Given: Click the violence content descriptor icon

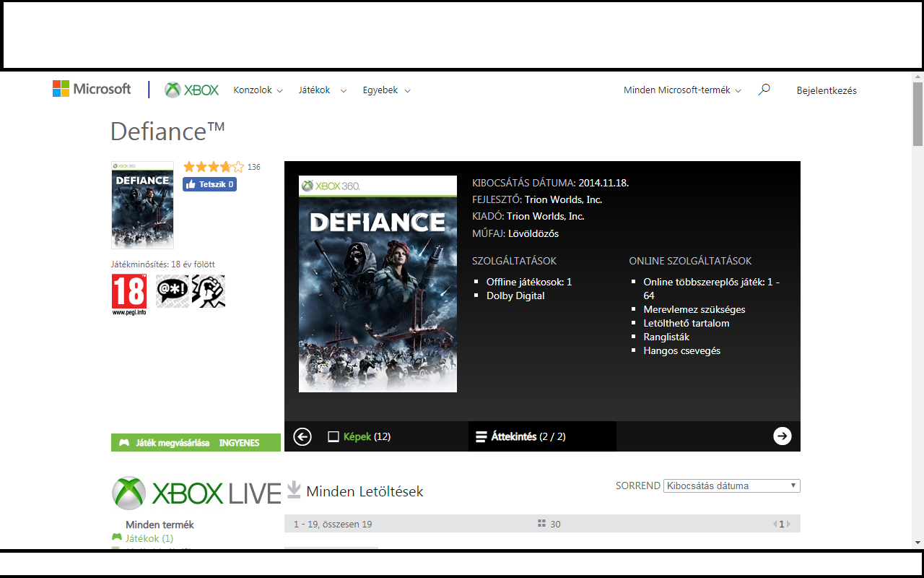Looking at the screenshot, I should click(209, 291).
